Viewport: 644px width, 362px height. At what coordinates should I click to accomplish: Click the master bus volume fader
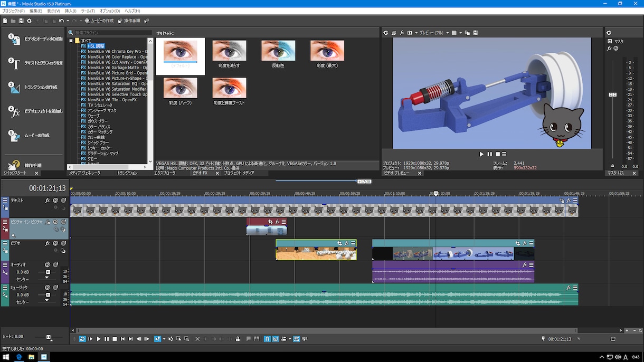click(x=612, y=95)
